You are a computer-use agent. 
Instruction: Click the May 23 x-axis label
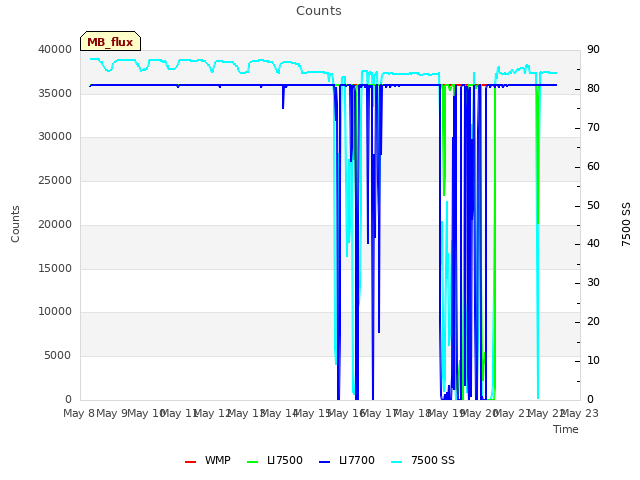coord(579,413)
